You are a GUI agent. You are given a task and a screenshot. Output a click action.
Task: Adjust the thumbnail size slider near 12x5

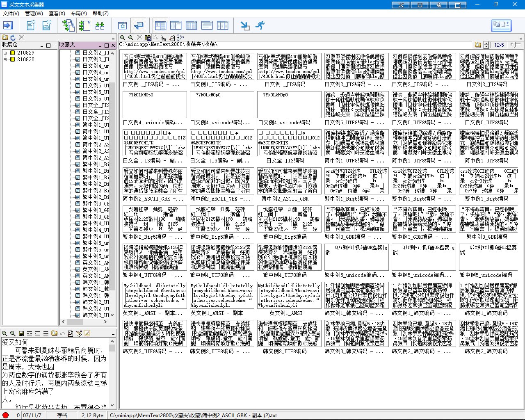tap(516, 45)
